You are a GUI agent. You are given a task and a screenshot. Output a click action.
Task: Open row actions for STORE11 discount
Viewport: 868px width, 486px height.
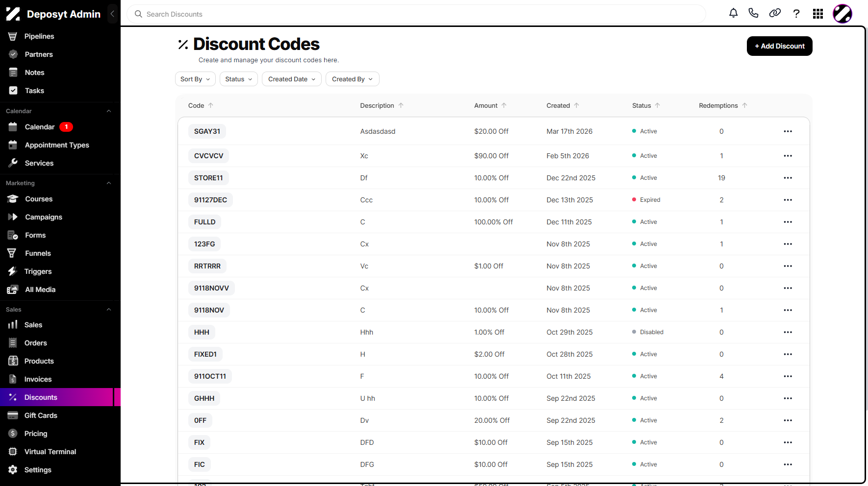(788, 178)
